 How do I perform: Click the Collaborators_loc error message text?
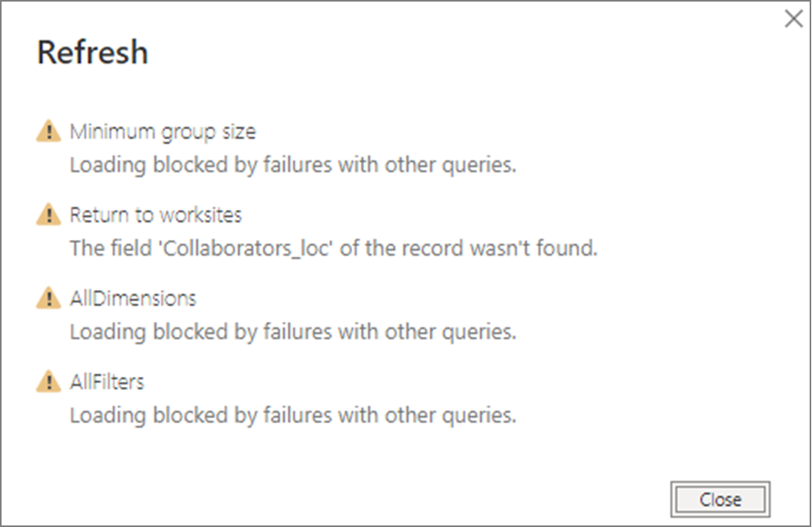[333, 248]
